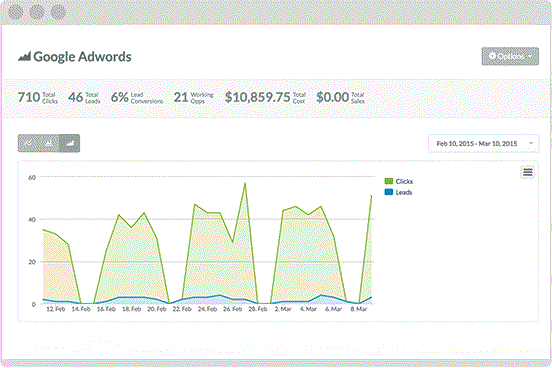Viewport: 552px width, 368px height.
Task: Click the clicks peak near 27 Feb
Action: click(245, 183)
